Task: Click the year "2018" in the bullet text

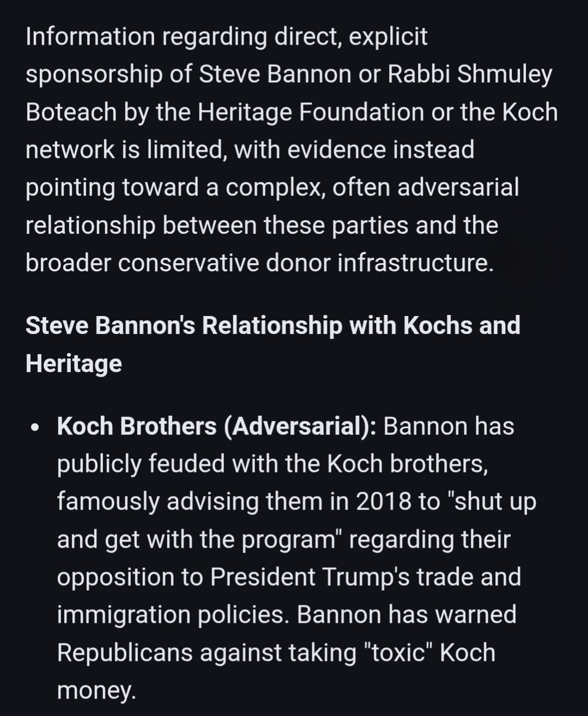Action: (x=384, y=501)
